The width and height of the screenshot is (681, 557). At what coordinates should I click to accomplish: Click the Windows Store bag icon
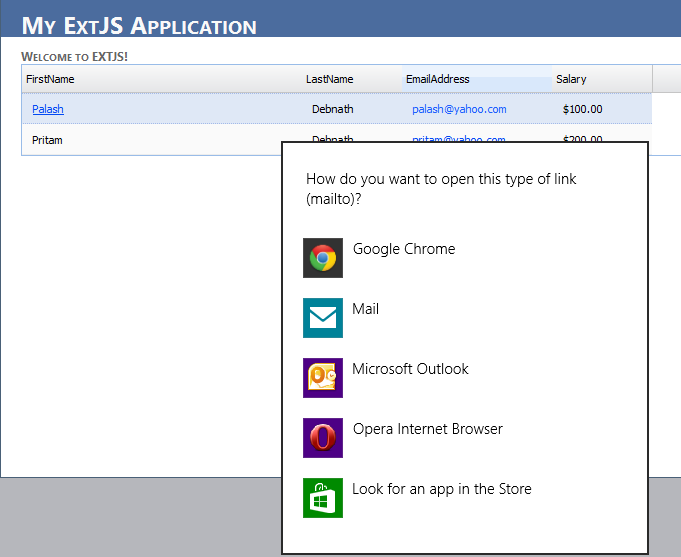click(x=323, y=497)
